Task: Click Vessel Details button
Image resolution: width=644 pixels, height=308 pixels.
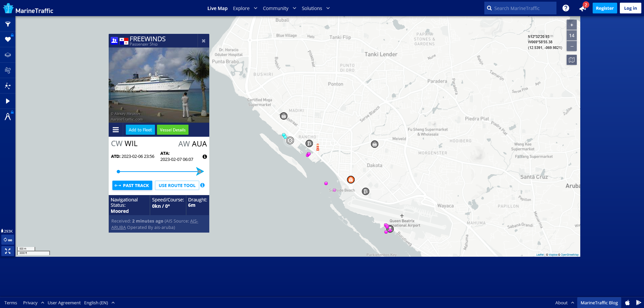Action: [173, 130]
